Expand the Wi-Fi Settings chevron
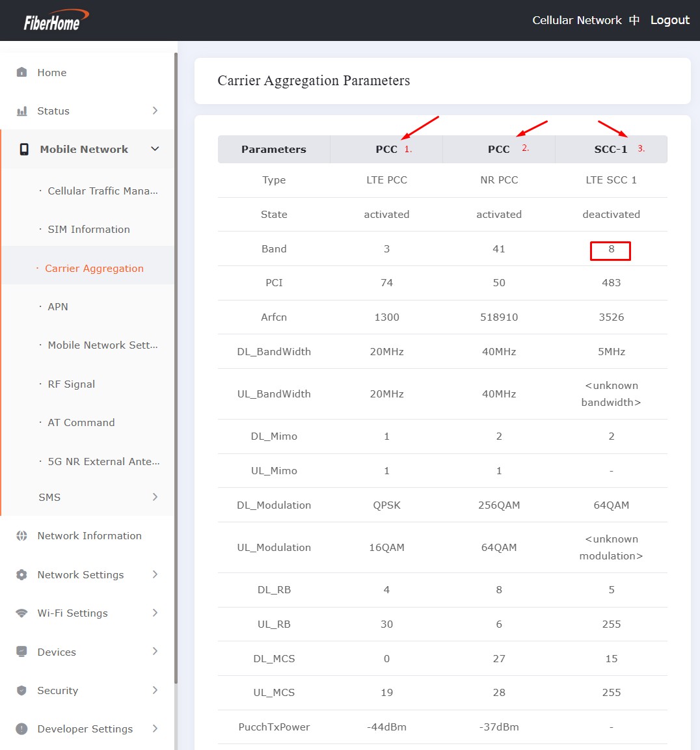This screenshot has height=750, width=700. coord(155,613)
